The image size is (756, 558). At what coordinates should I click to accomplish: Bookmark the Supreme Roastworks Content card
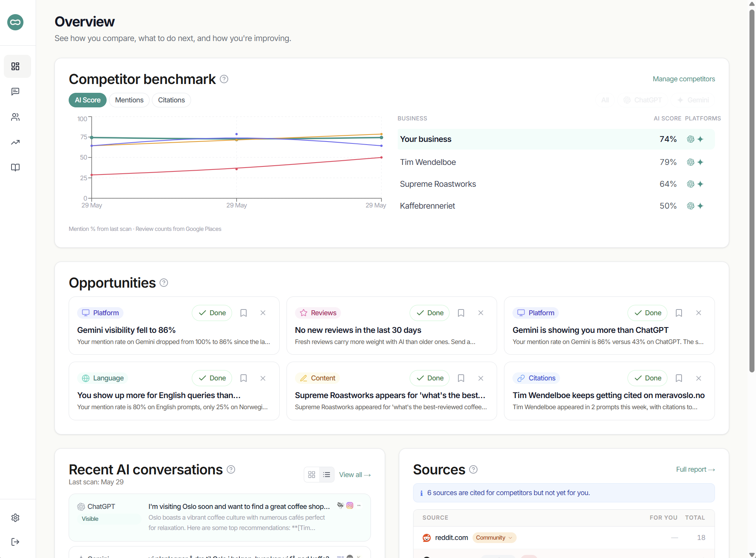click(461, 378)
